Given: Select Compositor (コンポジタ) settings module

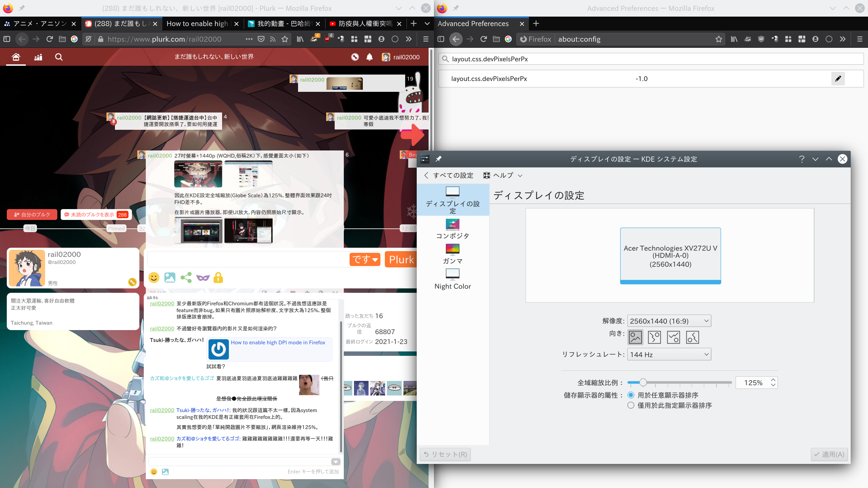Looking at the screenshot, I should coord(453,229).
